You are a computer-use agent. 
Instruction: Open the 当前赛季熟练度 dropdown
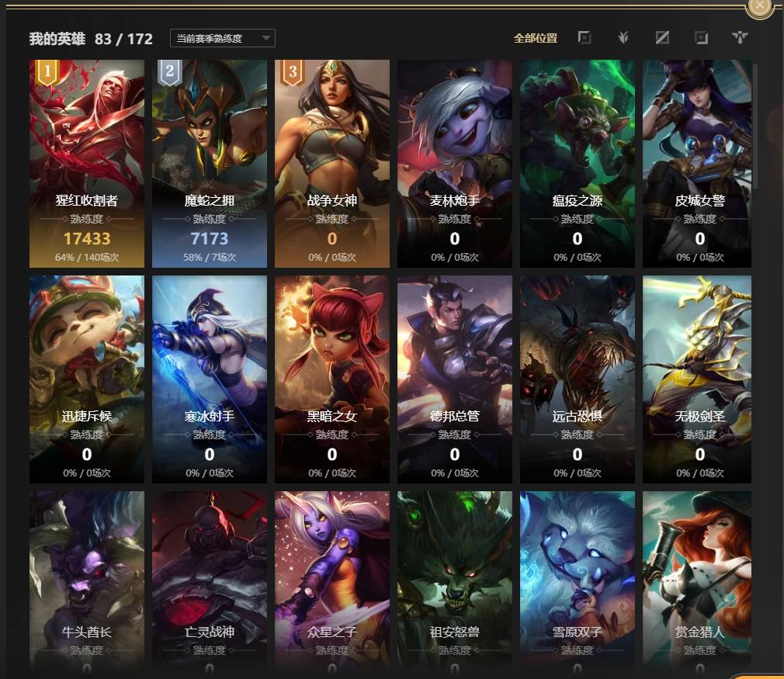click(223, 38)
